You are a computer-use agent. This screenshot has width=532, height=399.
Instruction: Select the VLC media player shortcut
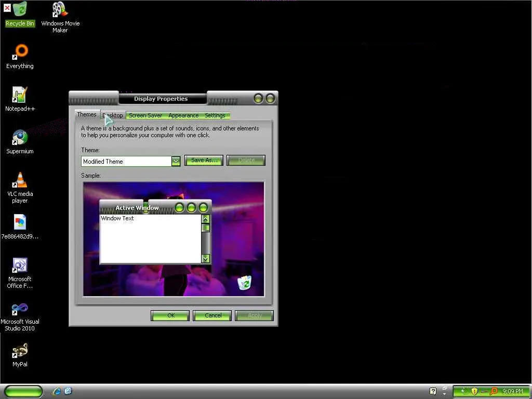pos(20,188)
